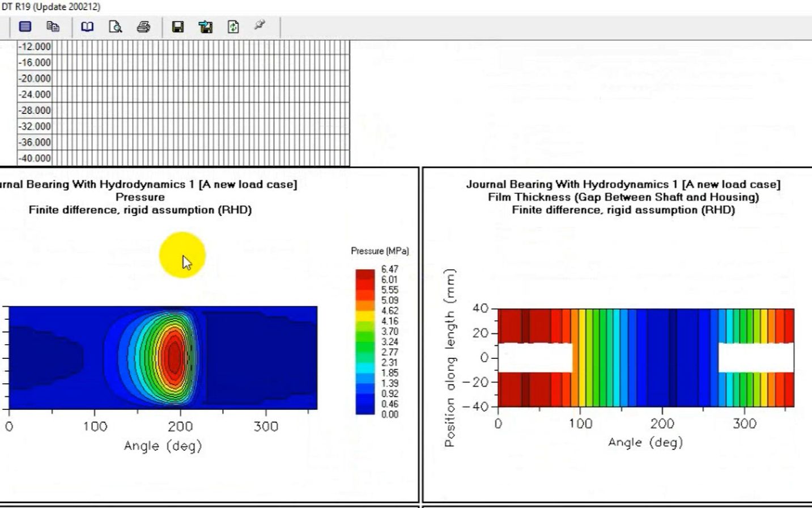Click the 0.00 legend value
The width and height of the screenshot is (812, 508).
[390, 414]
